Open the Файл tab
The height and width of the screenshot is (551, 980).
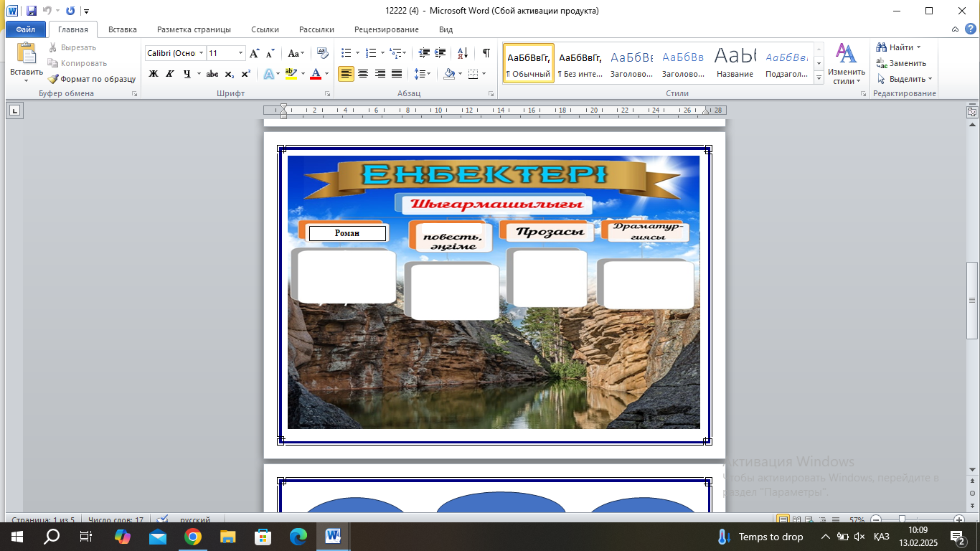tap(26, 29)
